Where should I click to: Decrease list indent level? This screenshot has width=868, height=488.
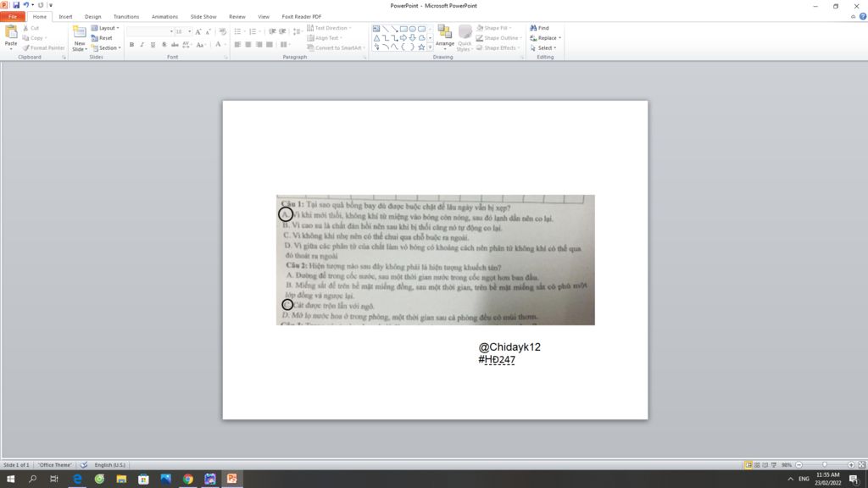[272, 31]
